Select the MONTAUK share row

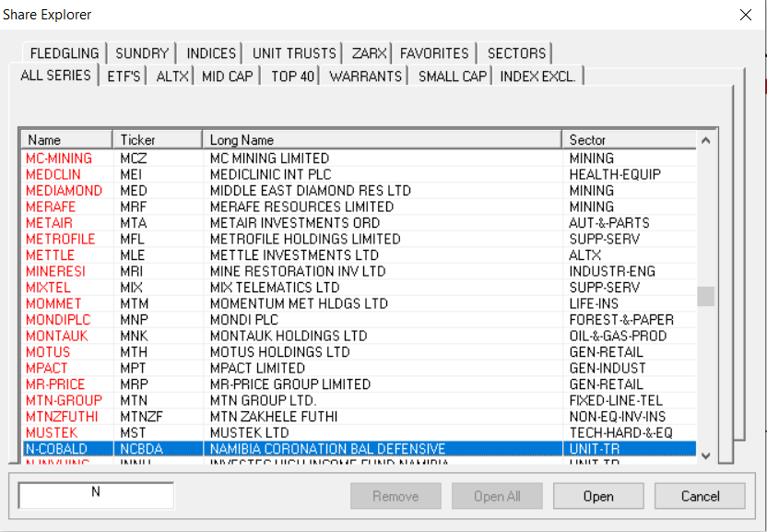[x=360, y=336]
